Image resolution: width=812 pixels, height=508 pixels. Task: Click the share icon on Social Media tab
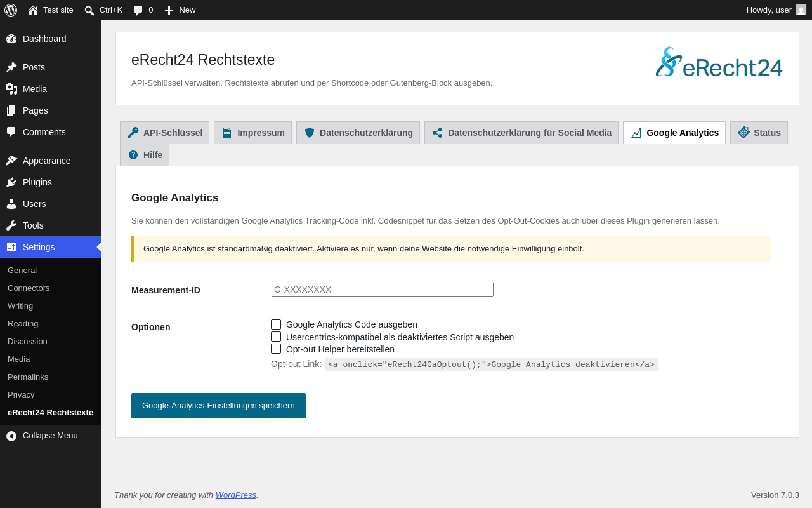point(437,133)
